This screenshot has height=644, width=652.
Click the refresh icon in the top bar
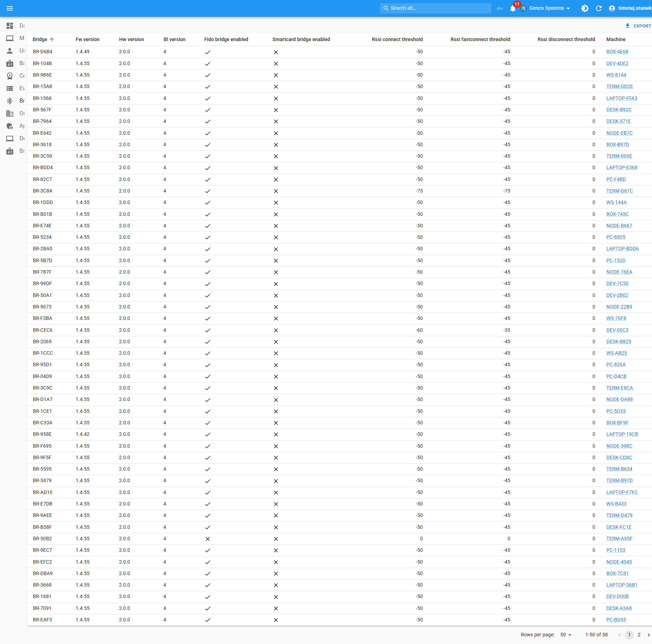tap(599, 8)
